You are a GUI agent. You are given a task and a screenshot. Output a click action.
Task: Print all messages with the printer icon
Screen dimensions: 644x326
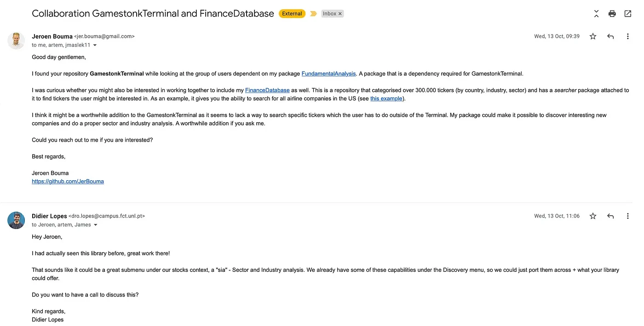coord(612,14)
